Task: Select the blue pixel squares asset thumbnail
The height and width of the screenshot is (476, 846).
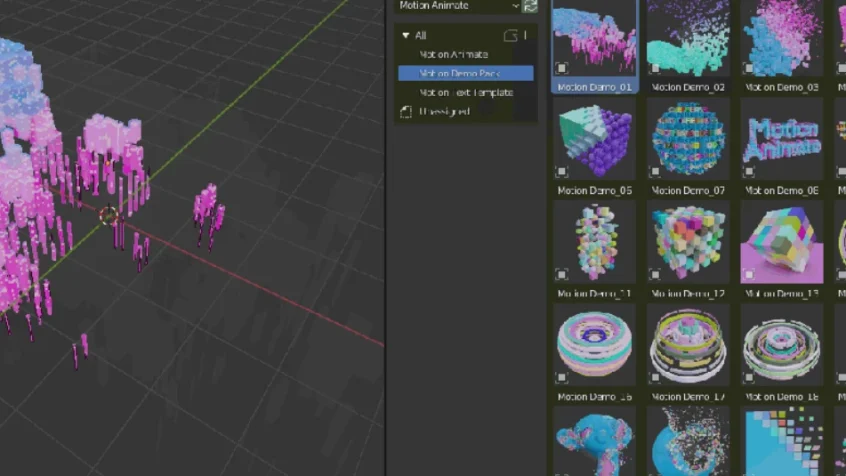Action: coord(782,442)
